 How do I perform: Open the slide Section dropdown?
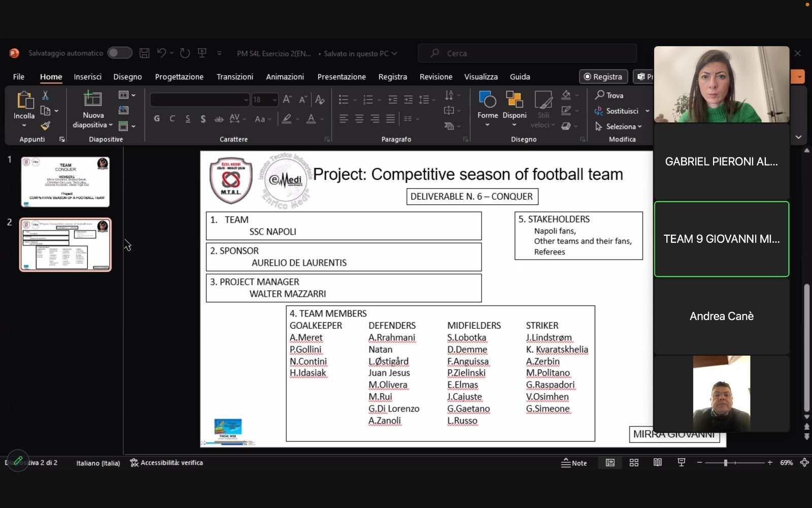(126, 126)
